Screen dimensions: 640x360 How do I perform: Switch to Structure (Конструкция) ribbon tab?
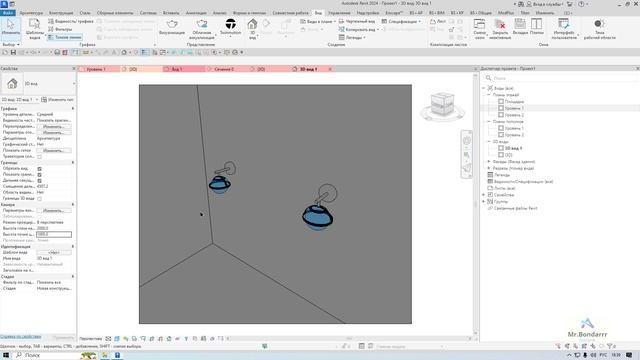61,13
